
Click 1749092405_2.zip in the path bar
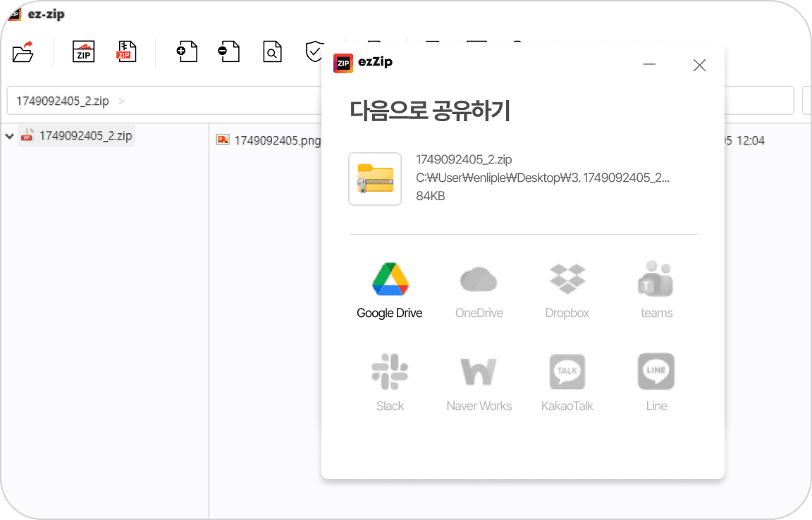[x=63, y=101]
